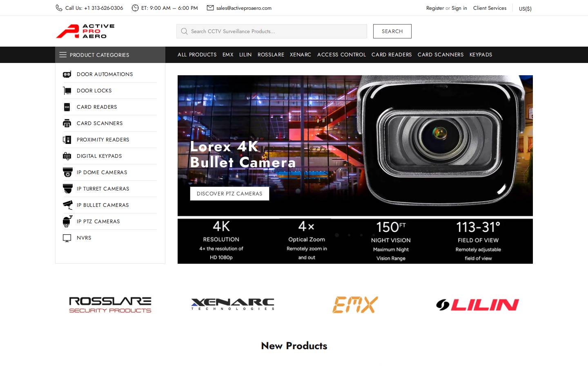
Task: Click the clock icon beside business hours
Action: tap(135, 8)
